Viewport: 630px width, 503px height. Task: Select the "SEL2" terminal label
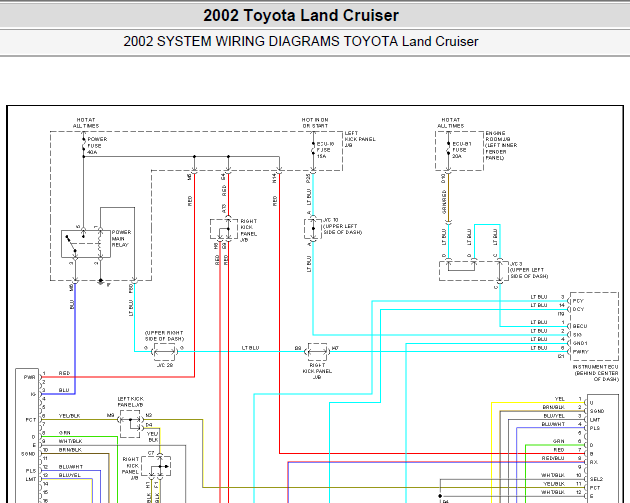(596, 479)
